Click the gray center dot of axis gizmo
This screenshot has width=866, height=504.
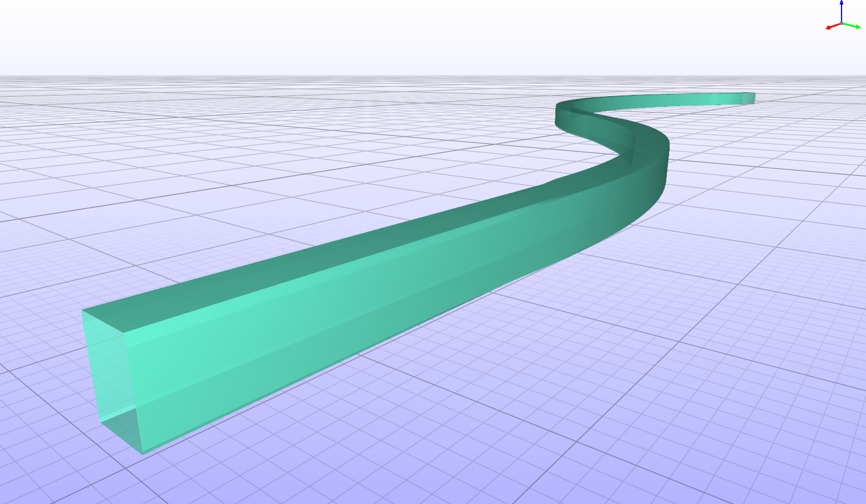842,24
